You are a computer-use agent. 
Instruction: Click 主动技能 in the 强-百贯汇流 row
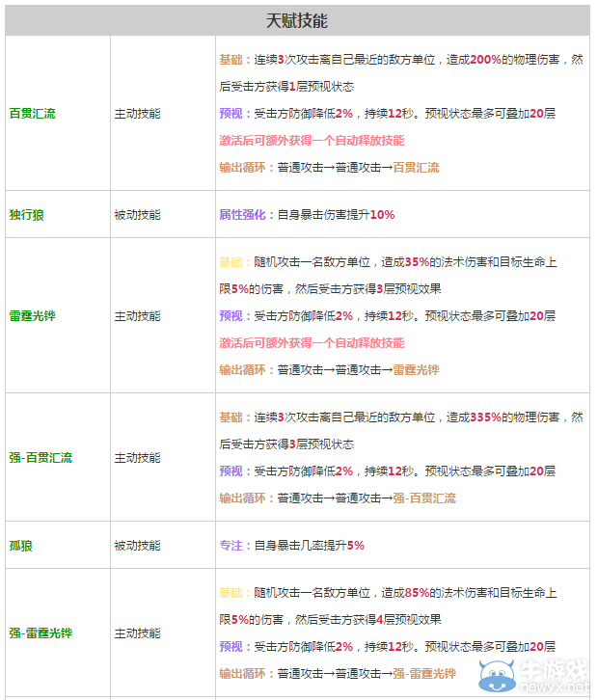tap(137, 458)
